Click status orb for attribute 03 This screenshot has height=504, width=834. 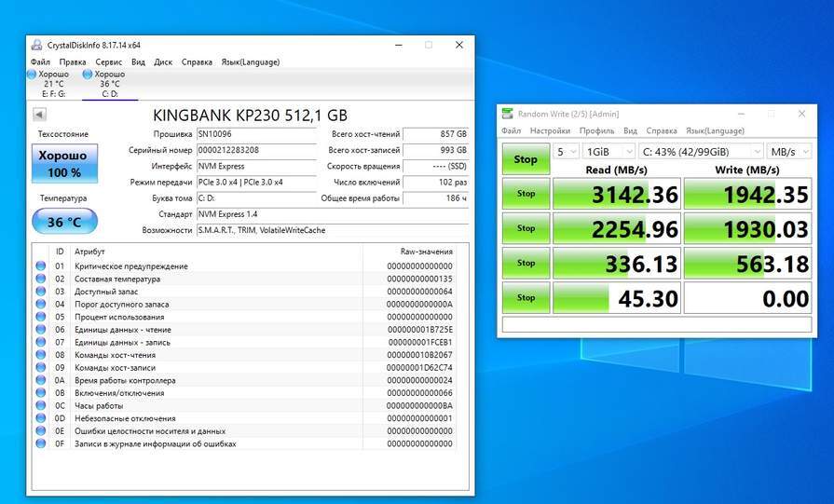coord(40,292)
